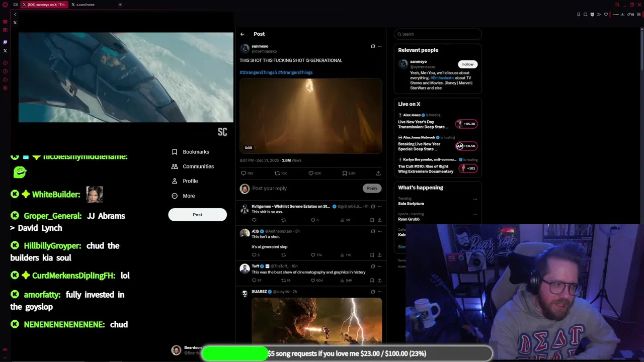This screenshot has width=644, height=362.
Task: Open Bookmarks in the X navigation
Action: click(x=190, y=152)
